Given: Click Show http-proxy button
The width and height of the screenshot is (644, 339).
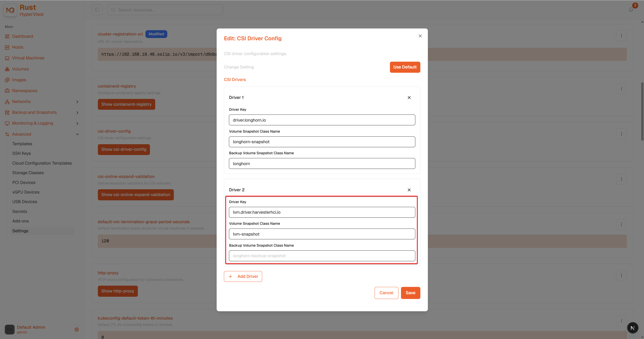Looking at the screenshot, I should (x=118, y=291).
